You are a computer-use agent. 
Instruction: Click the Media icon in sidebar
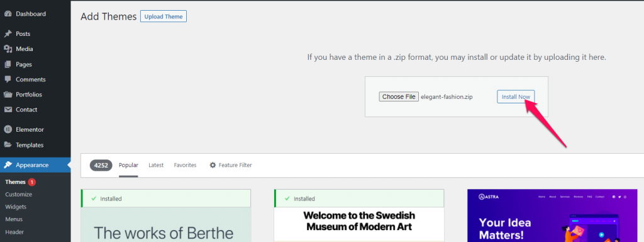coord(8,49)
